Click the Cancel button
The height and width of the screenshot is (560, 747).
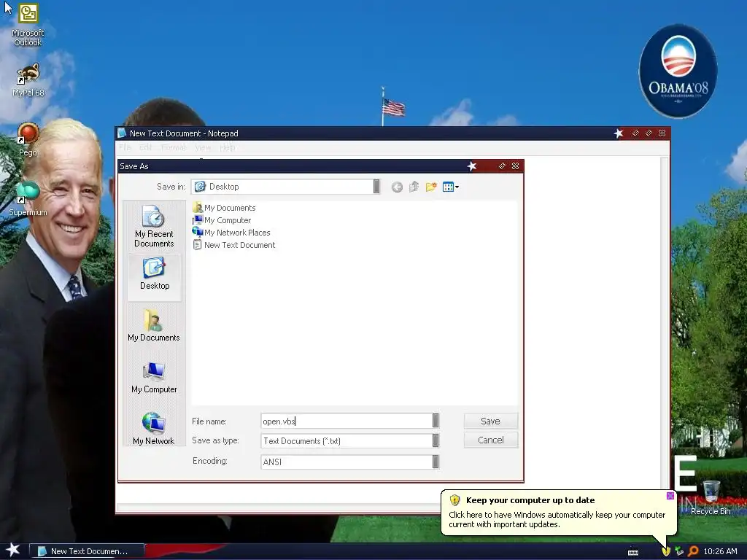tap(491, 440)
